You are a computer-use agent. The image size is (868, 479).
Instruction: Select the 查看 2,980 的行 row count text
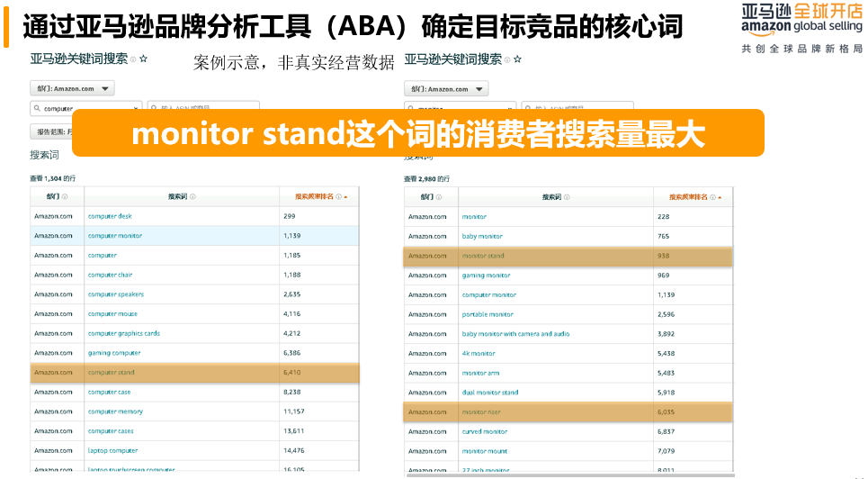click(x=426, y=179)
